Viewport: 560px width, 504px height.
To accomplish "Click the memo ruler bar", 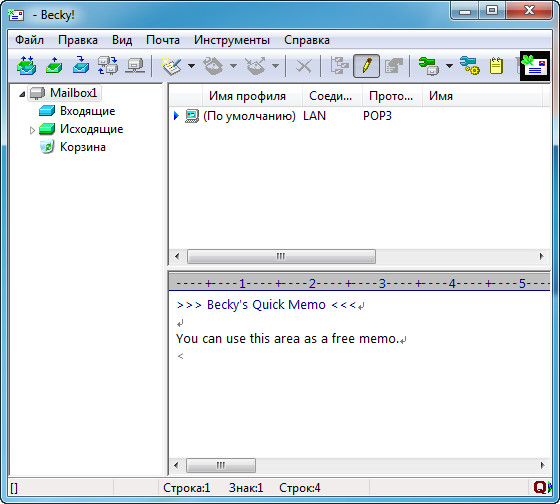I will coord(359,283).
